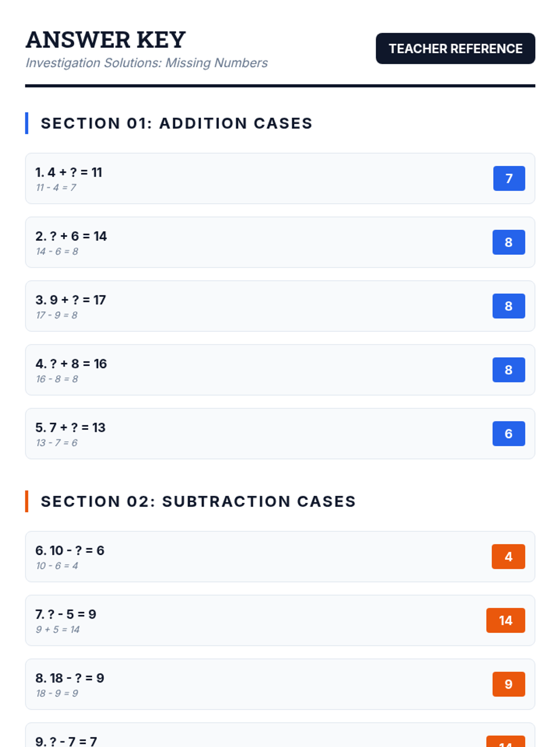Click the blue answer badge 6

pos(508,434)
